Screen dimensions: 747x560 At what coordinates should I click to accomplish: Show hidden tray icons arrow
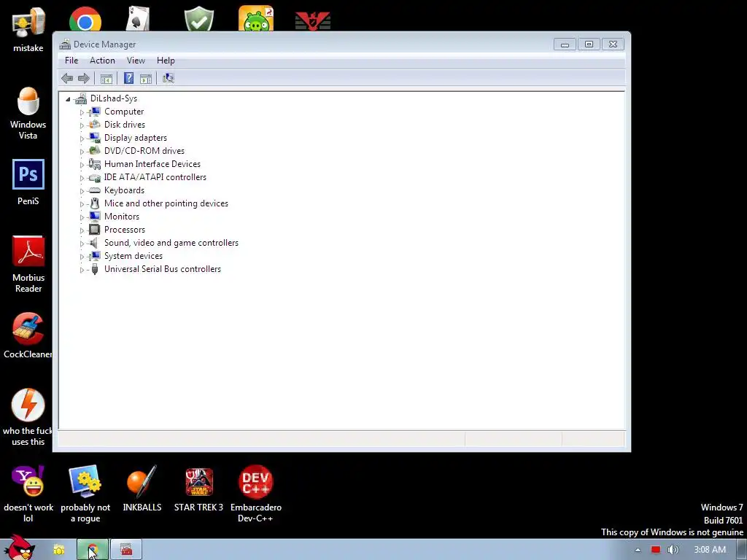(x=638, y=550)
